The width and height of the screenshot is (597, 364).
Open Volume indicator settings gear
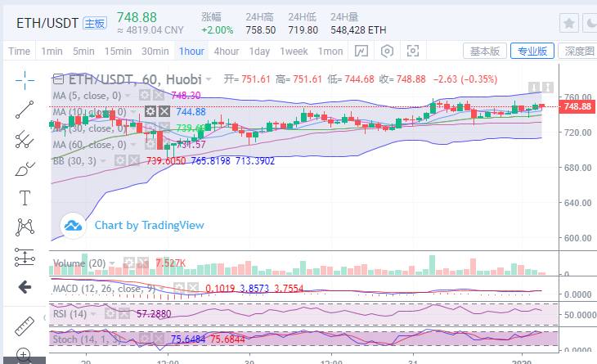tap(128, 263)
